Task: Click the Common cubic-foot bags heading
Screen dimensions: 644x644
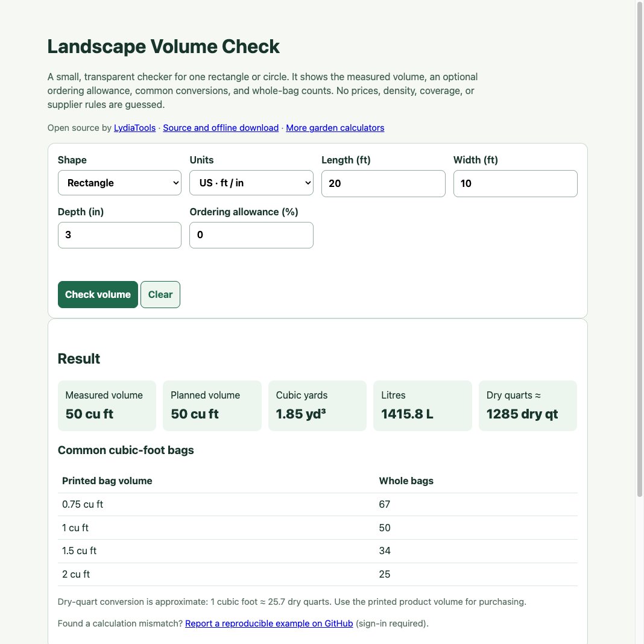Action: 125,450
